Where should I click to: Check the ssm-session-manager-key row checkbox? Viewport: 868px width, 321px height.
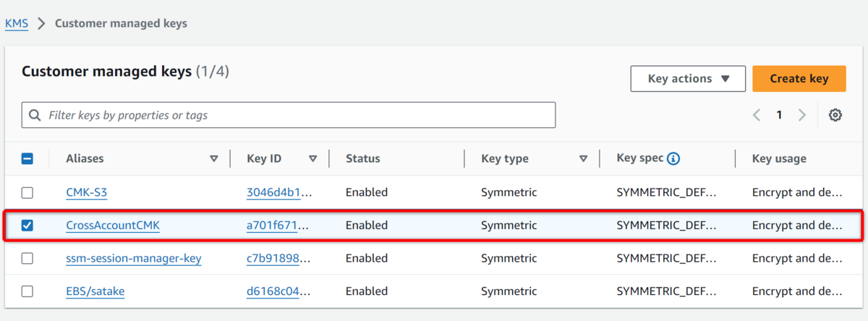tap(27, 258)
